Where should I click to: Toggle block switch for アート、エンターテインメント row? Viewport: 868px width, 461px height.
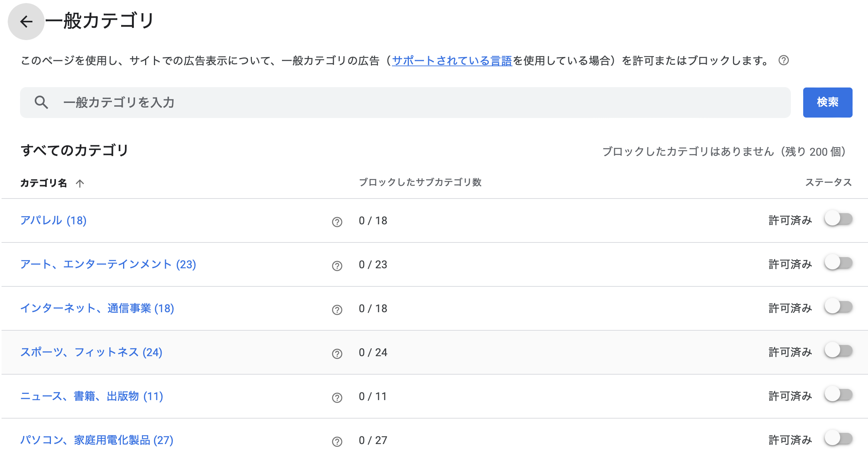[x=839, y=263]
